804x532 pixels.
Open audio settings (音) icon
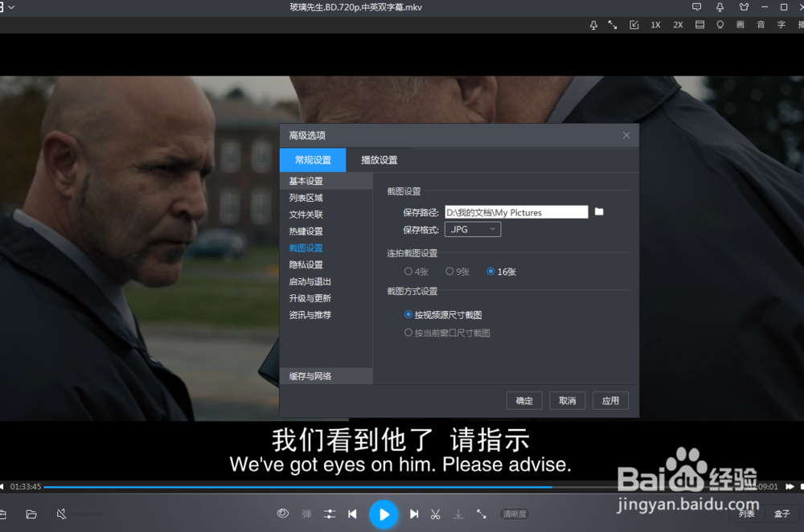tap(761, 25)
